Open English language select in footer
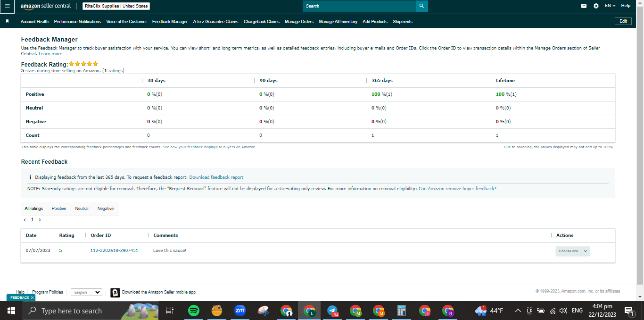Image resolution: width=644 pixels, height=320 pixels. [x=86, y=292]
